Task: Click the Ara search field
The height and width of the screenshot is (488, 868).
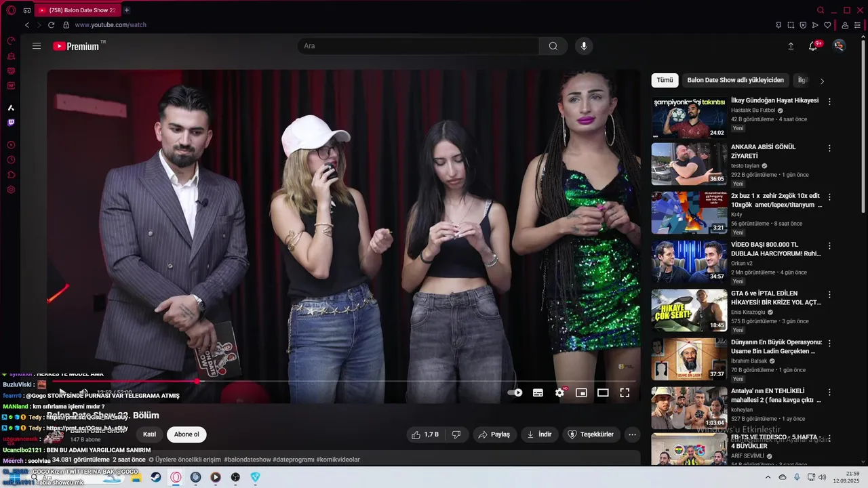Action: pos(418,46)
